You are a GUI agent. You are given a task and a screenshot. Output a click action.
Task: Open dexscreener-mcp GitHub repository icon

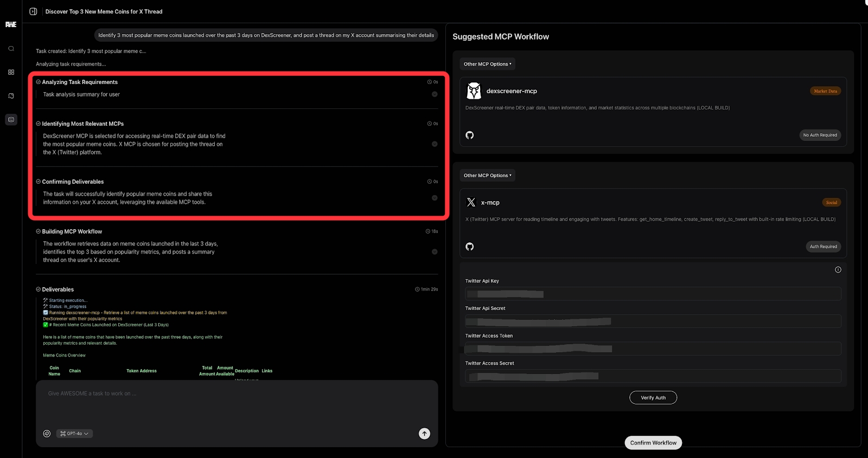(470, 135)
